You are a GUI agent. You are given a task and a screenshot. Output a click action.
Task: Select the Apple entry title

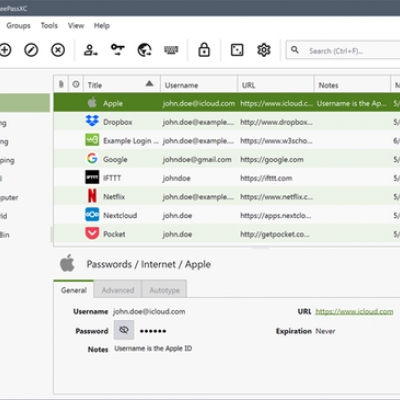tap(113, 103)
